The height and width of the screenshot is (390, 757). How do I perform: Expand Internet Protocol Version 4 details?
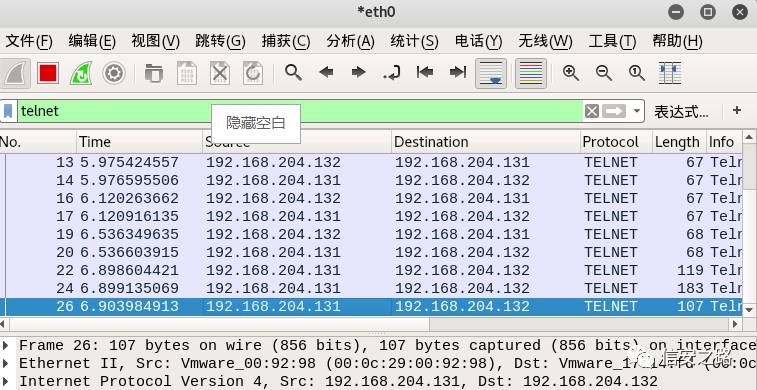[5, 381]
